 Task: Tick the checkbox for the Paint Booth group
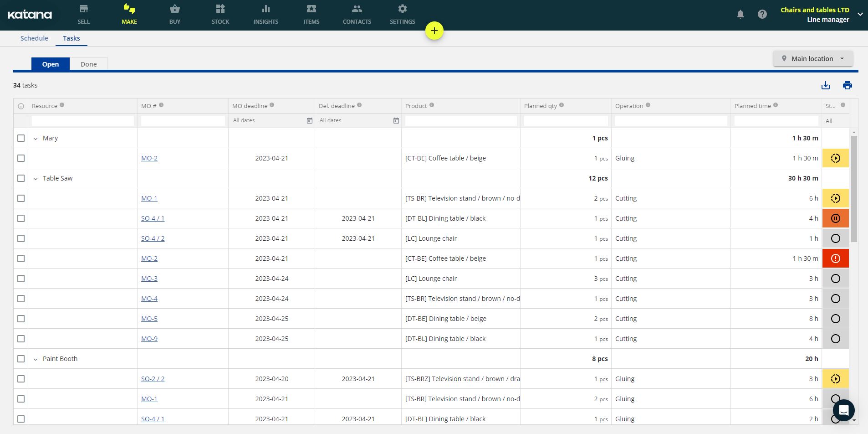(21, 359)
